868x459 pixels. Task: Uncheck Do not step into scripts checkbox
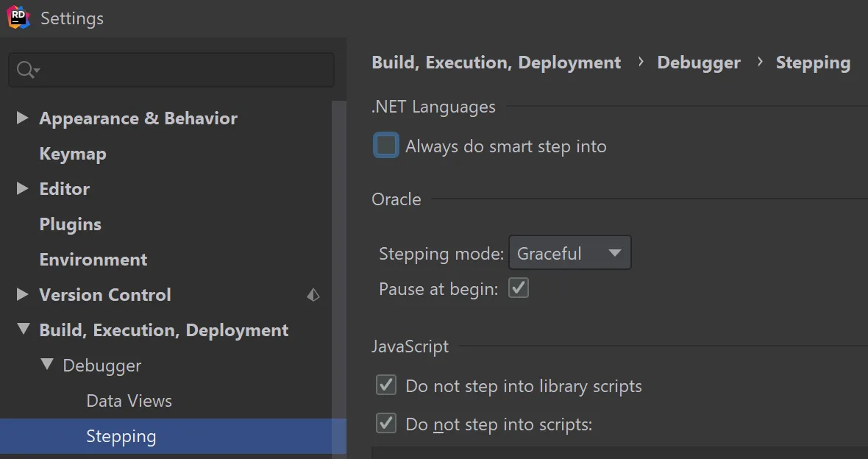coord(386,424)
